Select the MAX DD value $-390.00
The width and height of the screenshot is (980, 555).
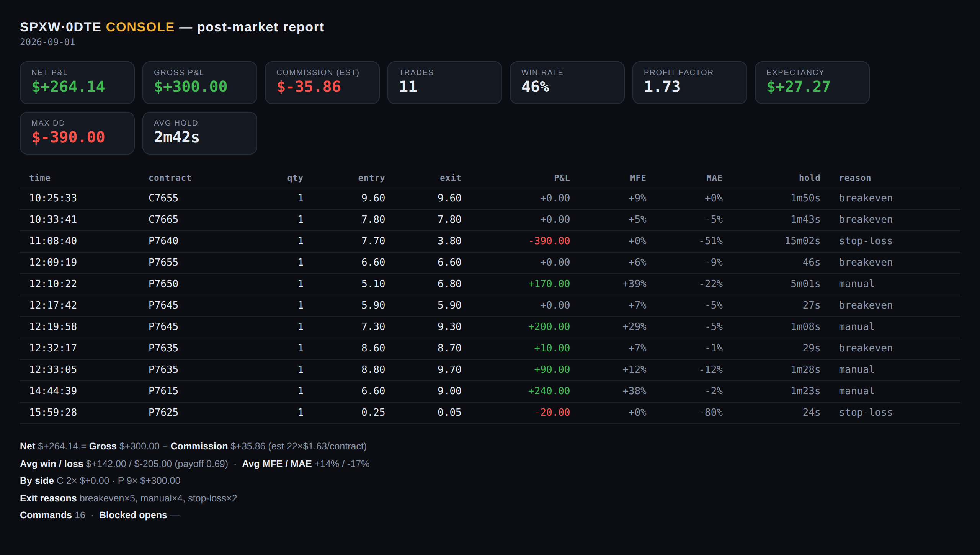tap(68, 137)
